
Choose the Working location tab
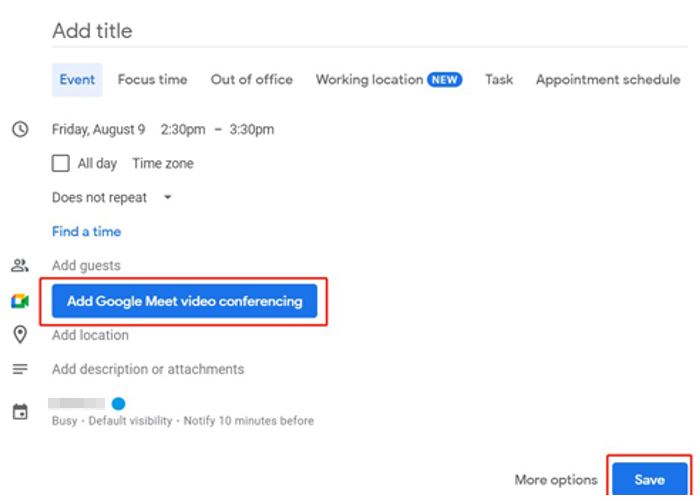pyautogui.click(x=389, y=80)
